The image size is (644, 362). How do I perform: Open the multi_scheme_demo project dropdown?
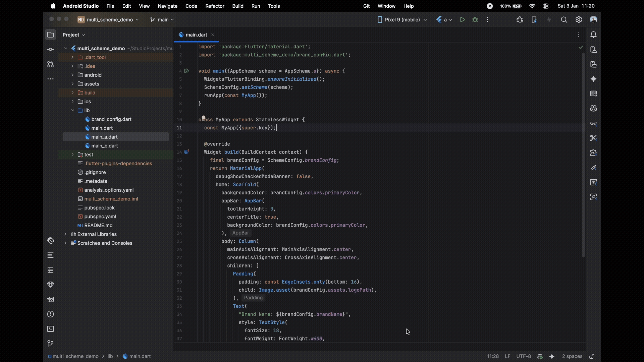pos(108,20)
